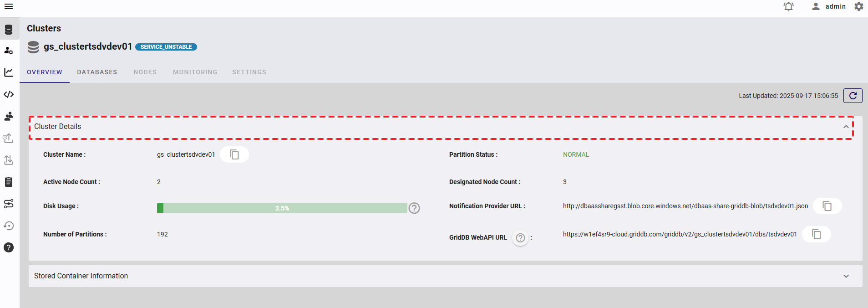Open the hamburger navigation menu

(8, 6)
